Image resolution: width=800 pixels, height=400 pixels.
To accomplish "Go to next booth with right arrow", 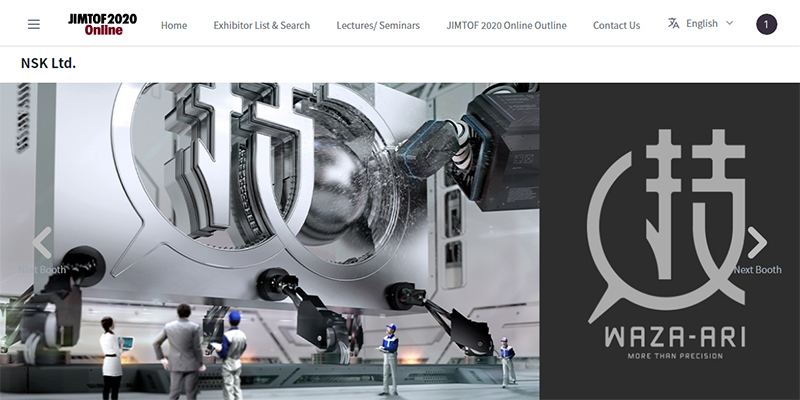I will [x=757, y=243].
